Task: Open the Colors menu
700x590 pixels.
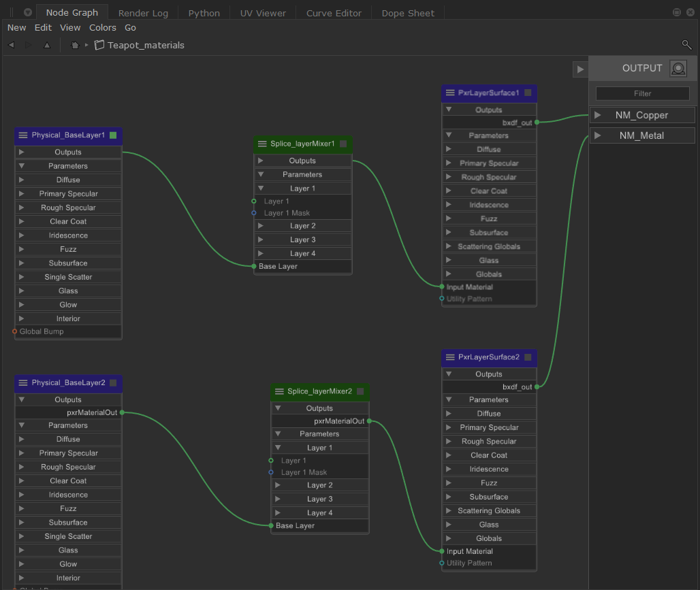Action: (x=103, y=28)
